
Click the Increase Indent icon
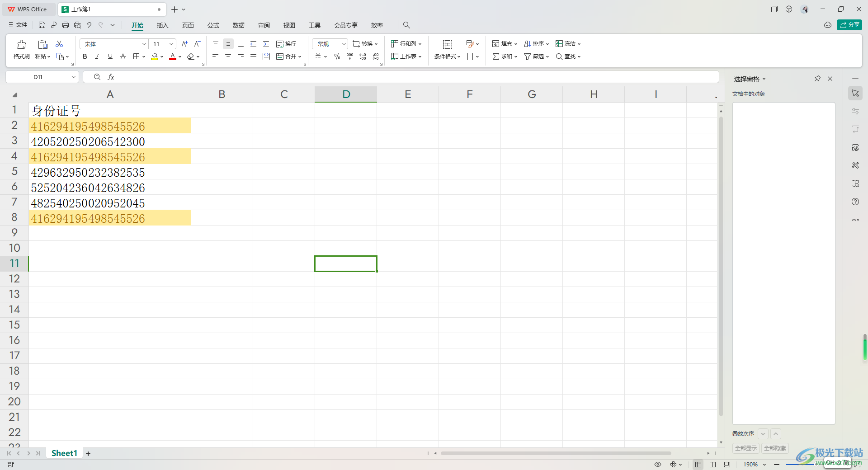tap(266, 44)
